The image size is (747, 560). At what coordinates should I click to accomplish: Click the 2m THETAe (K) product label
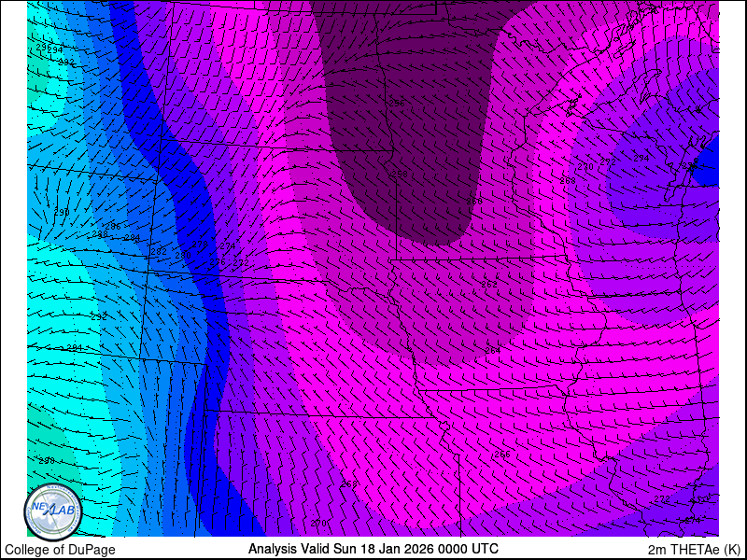tap(695, 549)
